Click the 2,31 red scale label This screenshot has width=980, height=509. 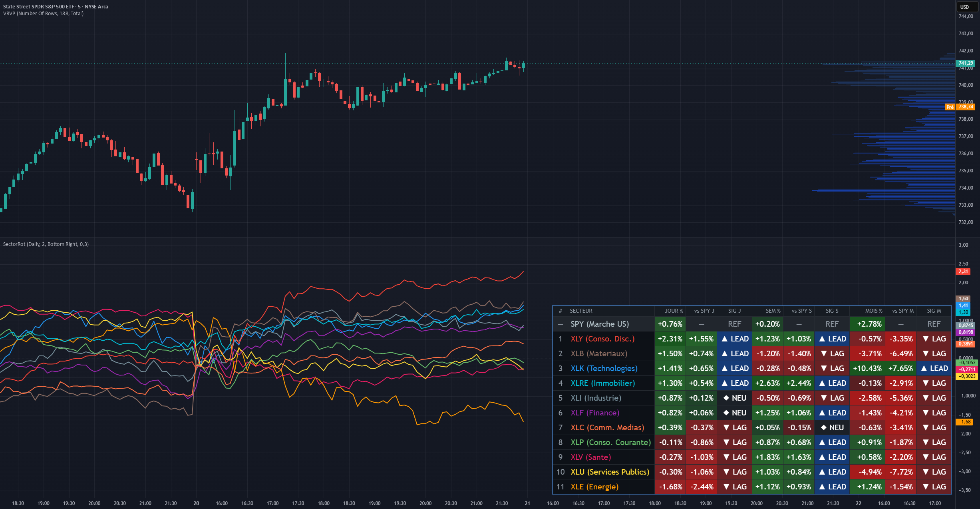[963, 271]
